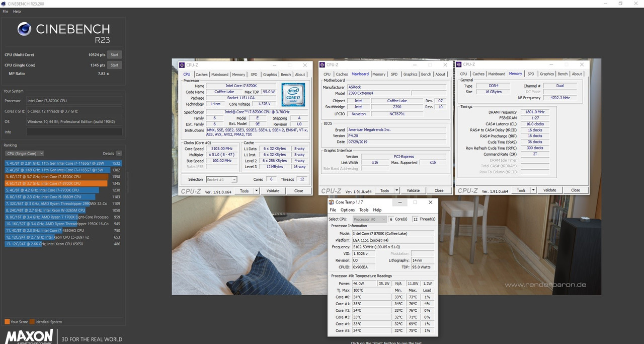644x344 pixels.
Task: Open About tab in first CPU-Z window
Action: [300, 75]
